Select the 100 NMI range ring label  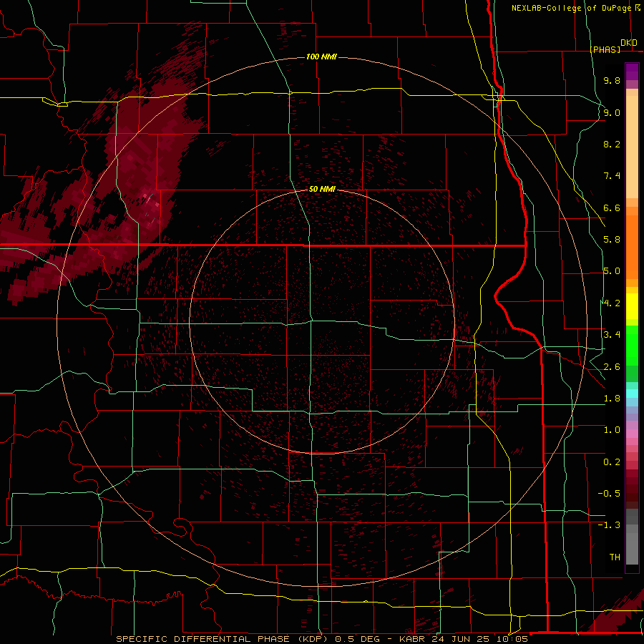[321, 57]
